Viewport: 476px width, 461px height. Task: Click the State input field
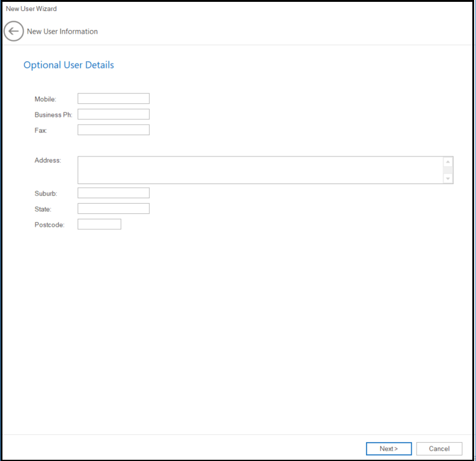[113, 208]
